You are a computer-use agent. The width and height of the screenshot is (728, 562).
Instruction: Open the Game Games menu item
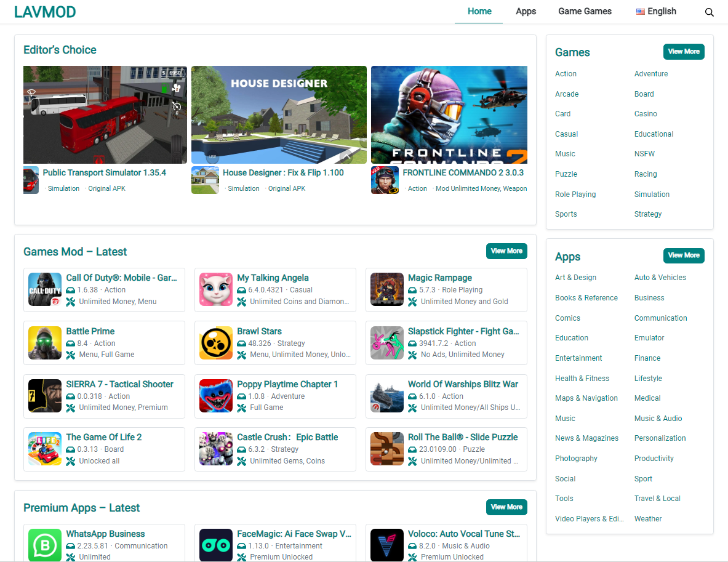585,12
